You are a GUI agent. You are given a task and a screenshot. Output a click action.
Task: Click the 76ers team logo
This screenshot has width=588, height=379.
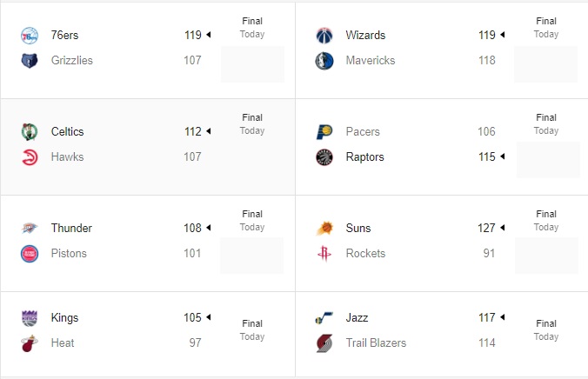(x=30, y=36)
